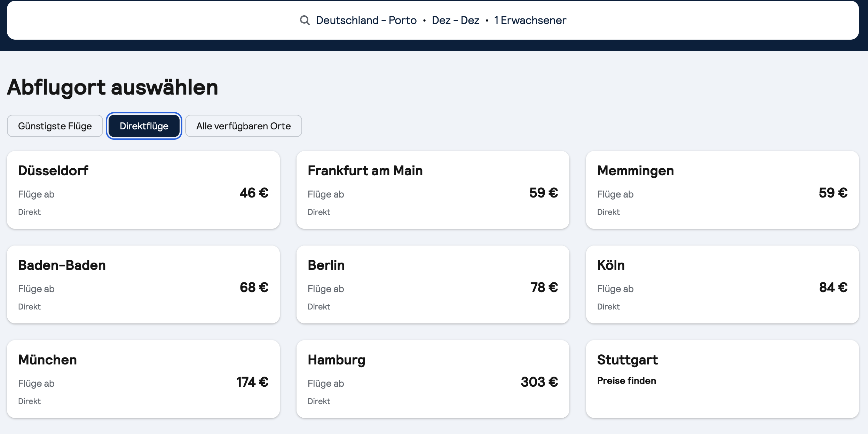Switch to Günstigste Flüge filter
The height and width of the screenshot is (434, 868).
tap(55, 126)
